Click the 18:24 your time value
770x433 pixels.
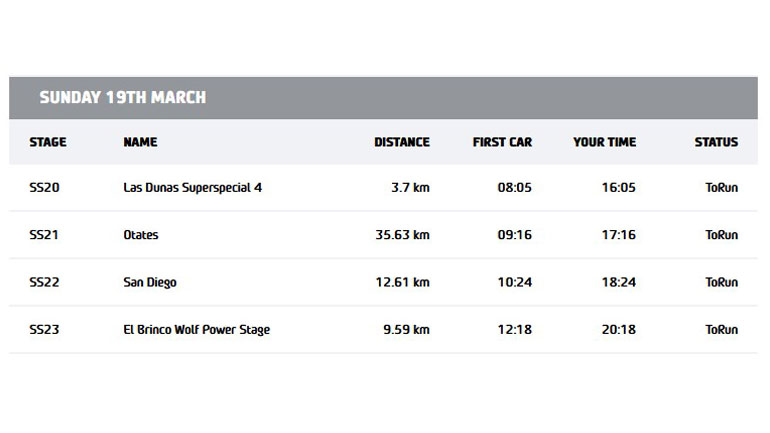coord(620,282)
